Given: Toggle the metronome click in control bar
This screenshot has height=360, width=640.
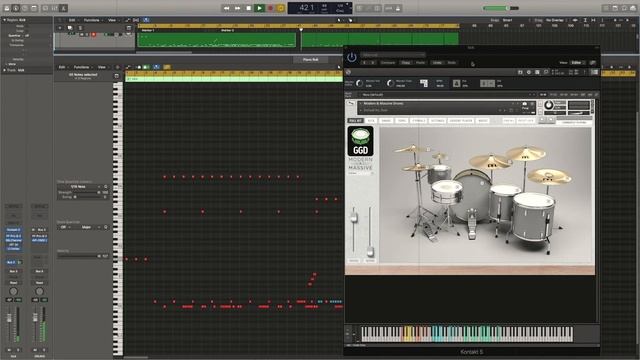Looking at the screenshot, I should pyautogui.click(x=398, y=8).
